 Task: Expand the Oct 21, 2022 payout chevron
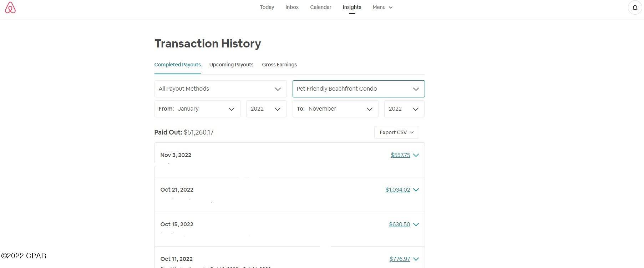point(416,190)
